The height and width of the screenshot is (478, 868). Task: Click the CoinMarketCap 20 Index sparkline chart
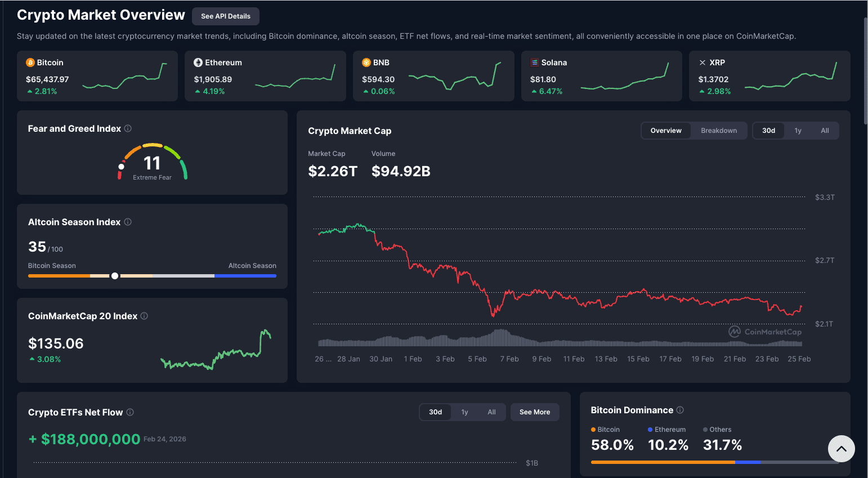pyautogui.click(x=216, y=350)
